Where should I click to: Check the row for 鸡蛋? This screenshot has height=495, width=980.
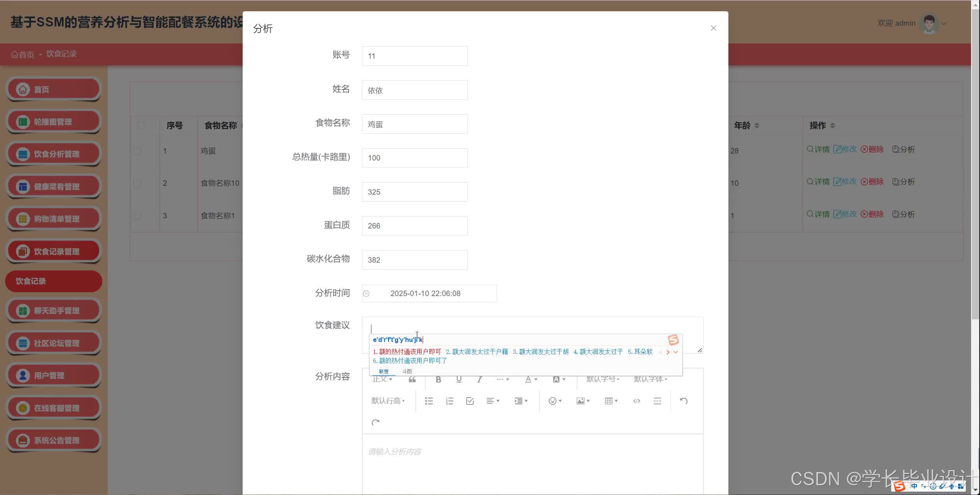coord(137,151)
